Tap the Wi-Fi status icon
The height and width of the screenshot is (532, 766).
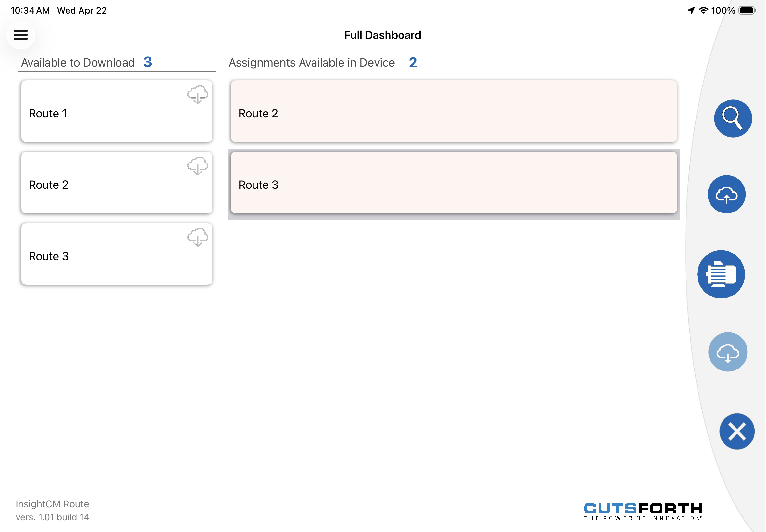[703, 11]
